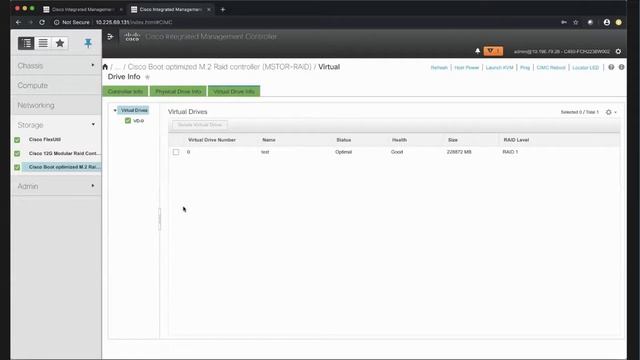Toggle VD-0 tree checkbox
The height and width of the screenshot is (360, 640).
click(x=128, y=121)
